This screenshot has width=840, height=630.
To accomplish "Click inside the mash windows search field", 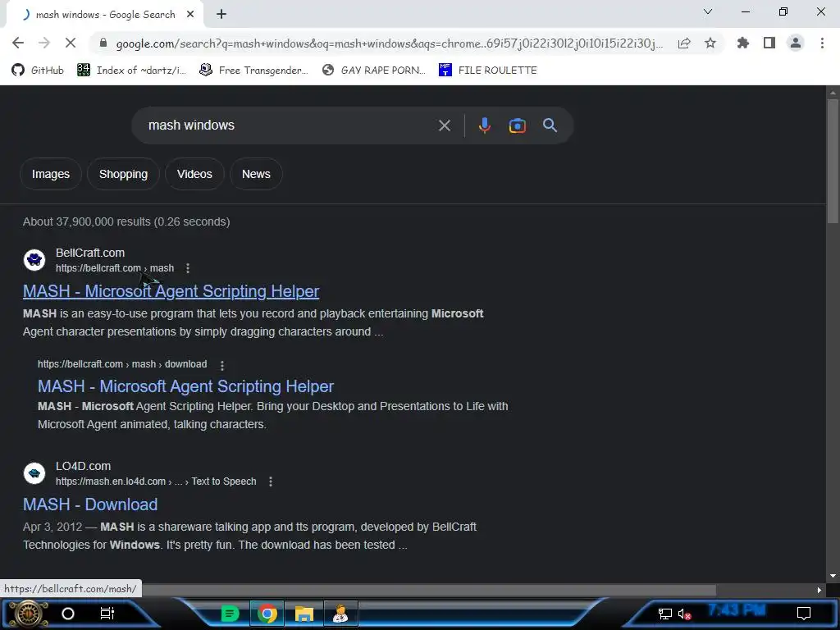I will (x=290, y=126).
